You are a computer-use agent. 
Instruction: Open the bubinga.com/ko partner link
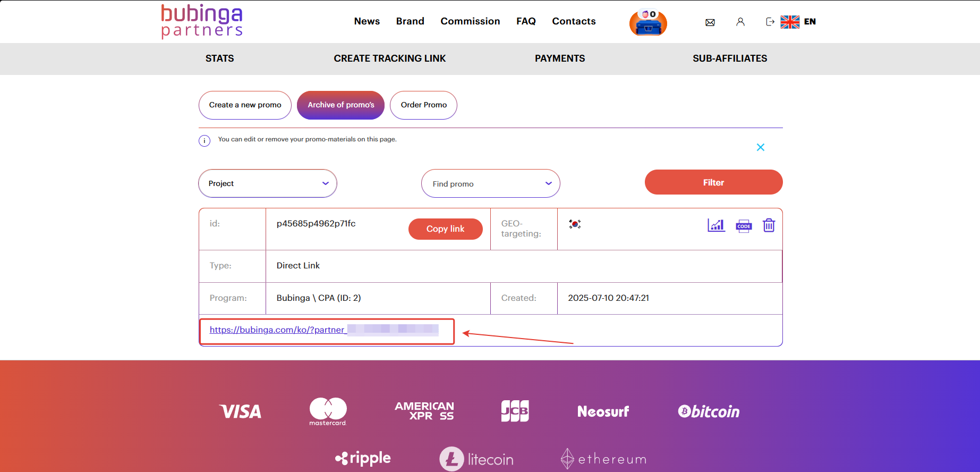[x=324, y=330]
